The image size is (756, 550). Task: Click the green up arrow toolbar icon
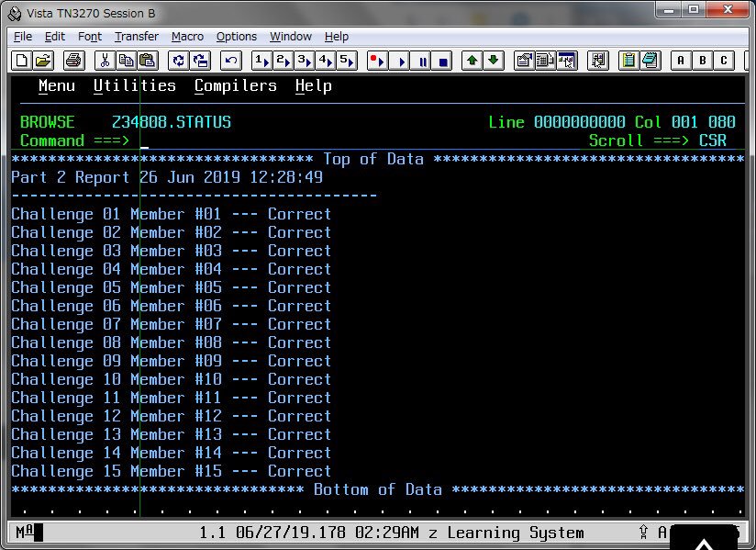[x=472, y=60]
